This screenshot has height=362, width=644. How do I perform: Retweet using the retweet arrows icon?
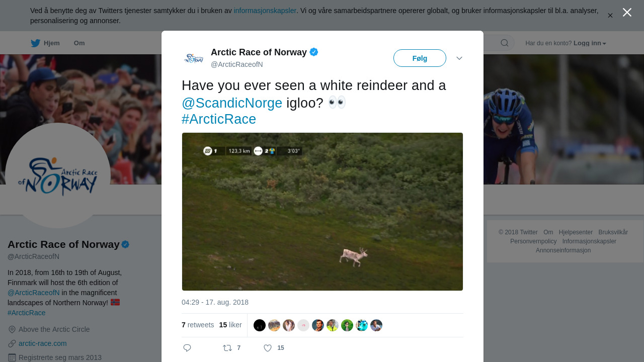click(x=227, y=348)
